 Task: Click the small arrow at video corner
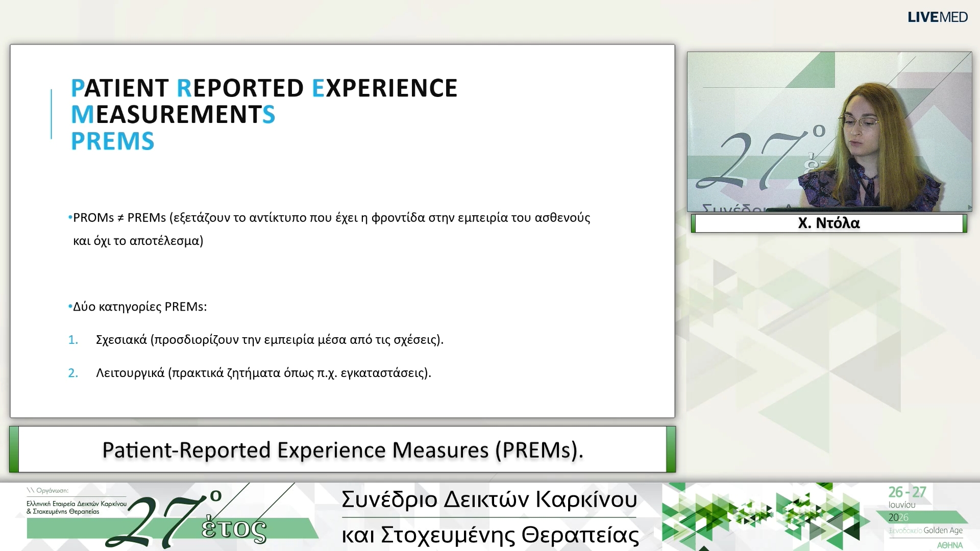pos(970,208)
